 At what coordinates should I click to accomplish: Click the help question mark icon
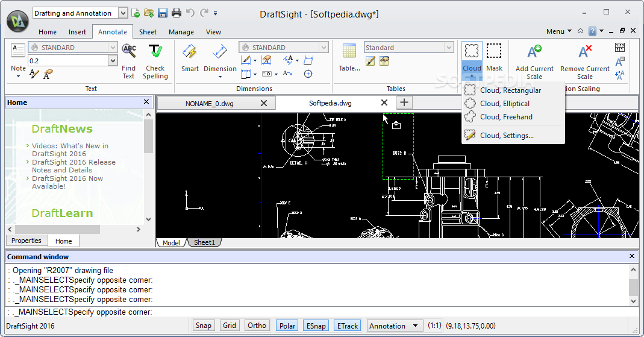coord(592,31)
